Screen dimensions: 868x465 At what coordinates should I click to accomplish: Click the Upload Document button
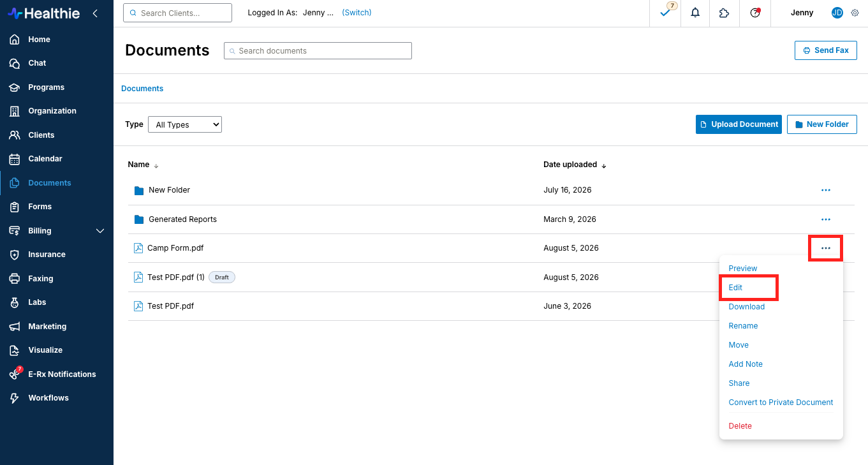[739, 124]
